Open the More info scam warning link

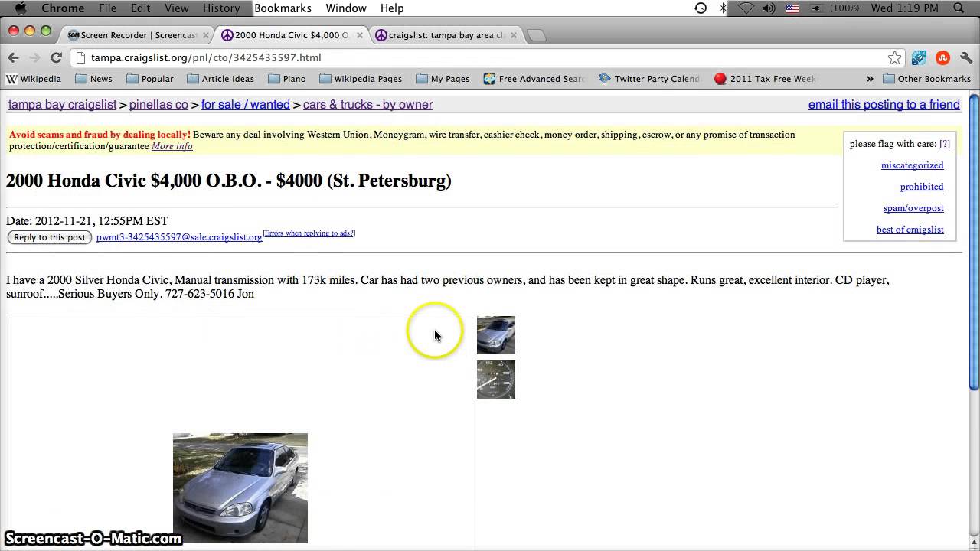[x=171, y=146]
